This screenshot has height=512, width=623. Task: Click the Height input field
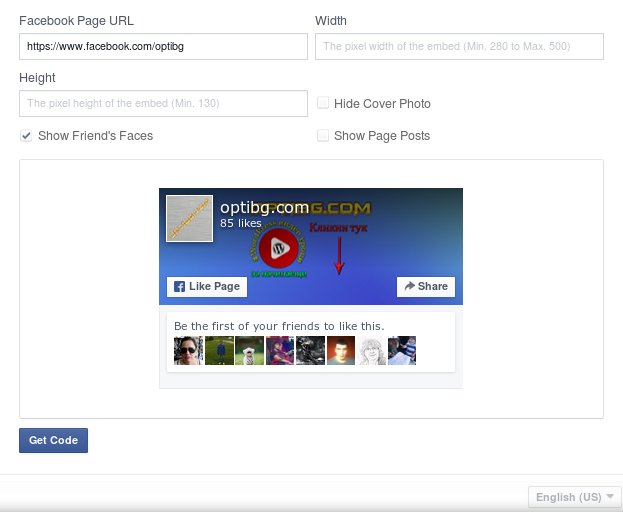pyautogui.click(x=163, y=103)
